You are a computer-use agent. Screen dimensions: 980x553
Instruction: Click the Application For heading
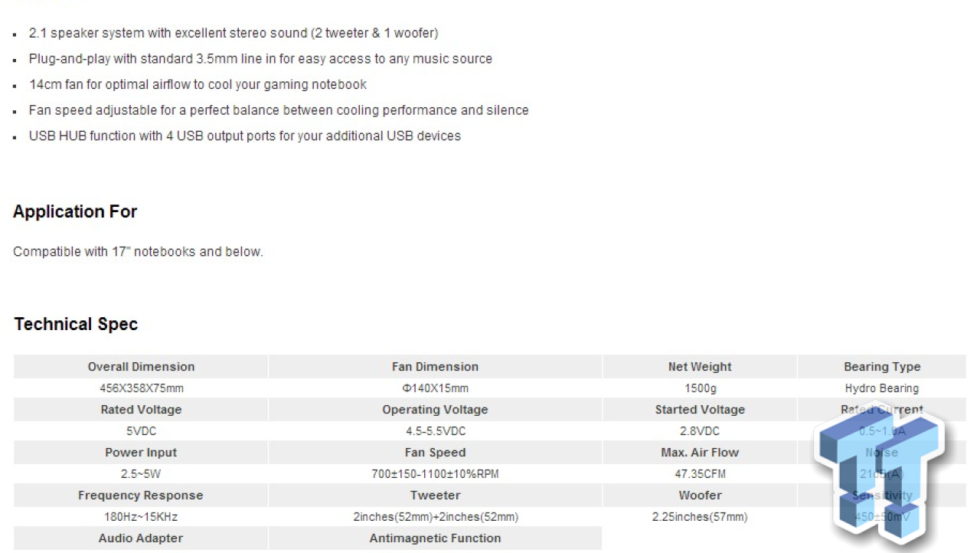[75, 211]
